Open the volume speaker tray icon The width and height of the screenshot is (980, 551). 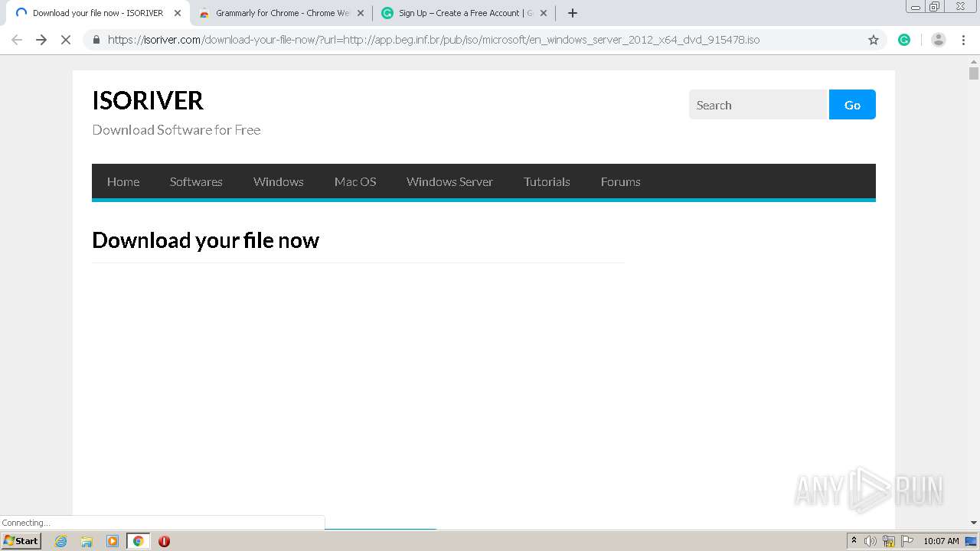[x=871, y=541]
